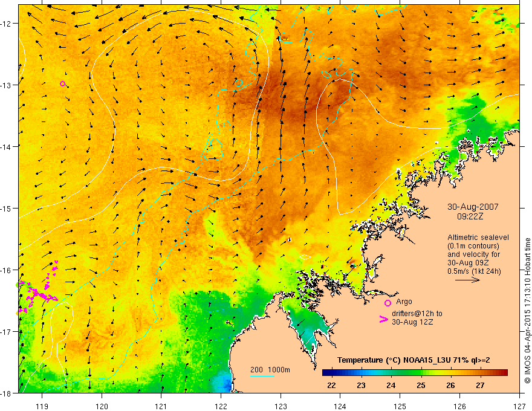Image resolution: width=532 pixels, height=411 pixels.
Task: Click the longitude axis label 122
Action: pyautogui.click(x=221, y=406)
